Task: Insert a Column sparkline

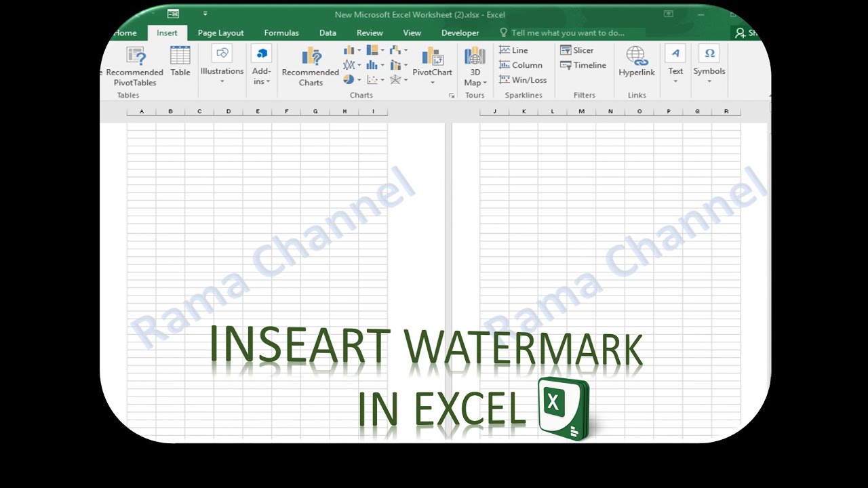Action: pyautogui.click(x=521, y=65)
